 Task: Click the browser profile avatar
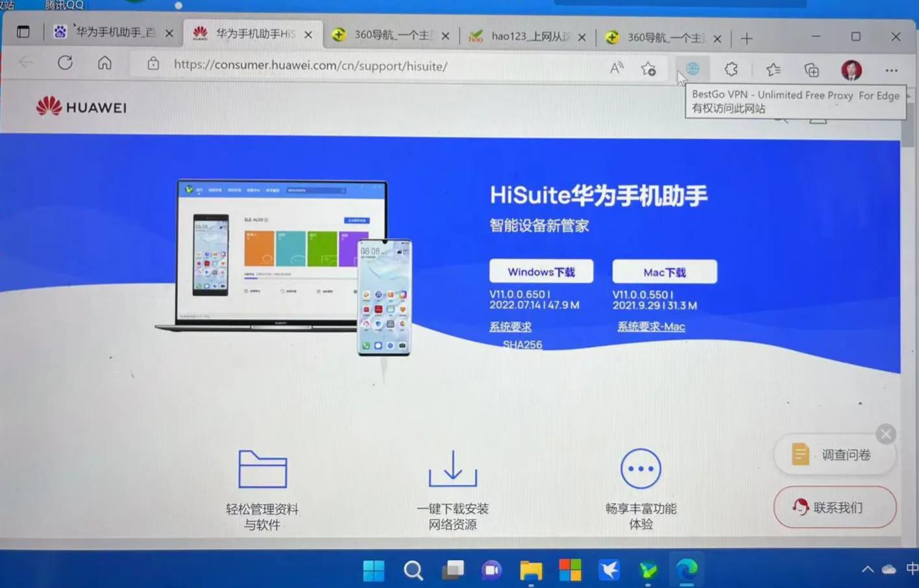tap(851, 70)
